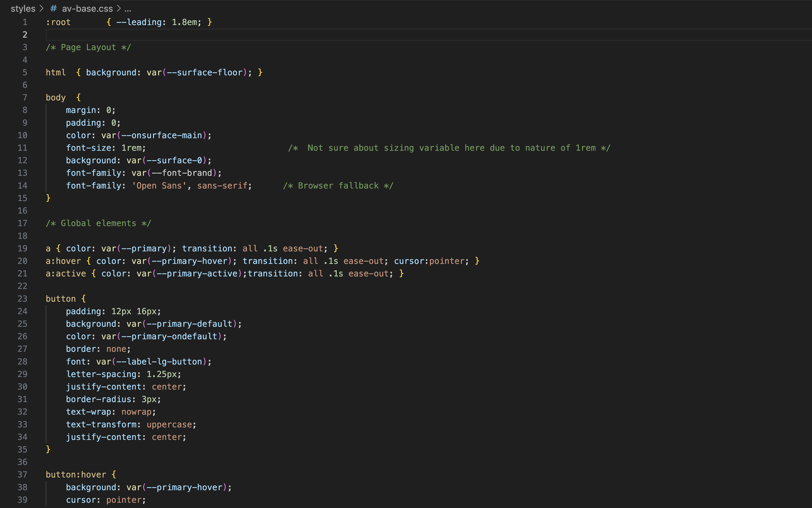Expand the chevron after styles breadcrumb
This screenshot has width=812, height=508.
click(41, 8)
